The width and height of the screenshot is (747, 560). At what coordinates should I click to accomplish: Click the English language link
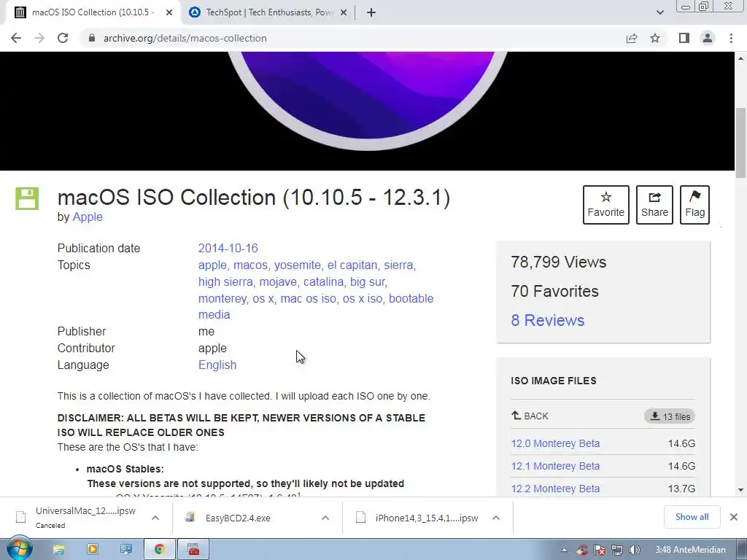217,365
